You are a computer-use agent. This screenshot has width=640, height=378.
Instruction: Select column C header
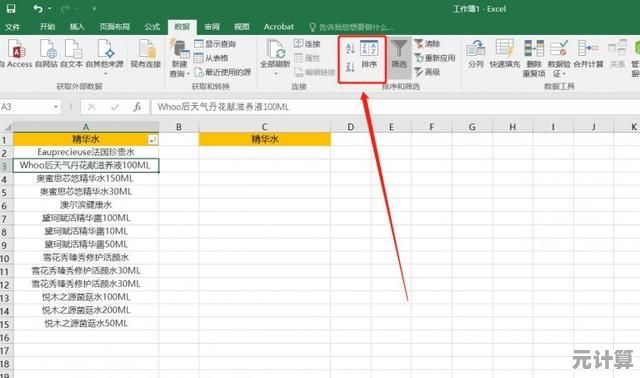pyautogui.click(x=264, y=127)
